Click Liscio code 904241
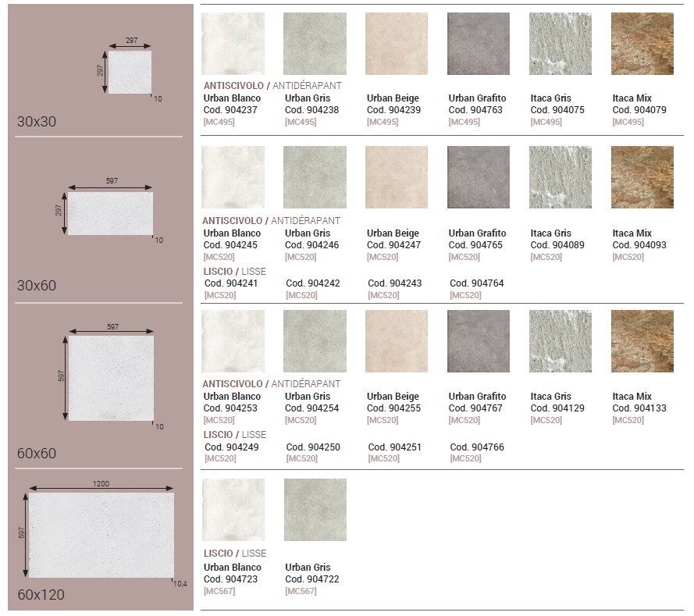This screenshot has height=616, width=694. point(231,283)
